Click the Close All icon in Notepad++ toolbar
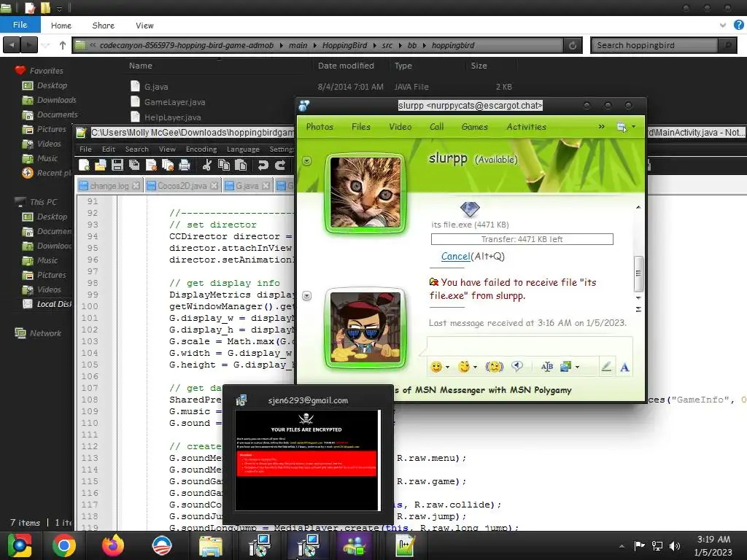This screenshot has width=747, height=560. click(x=168, y=166)
